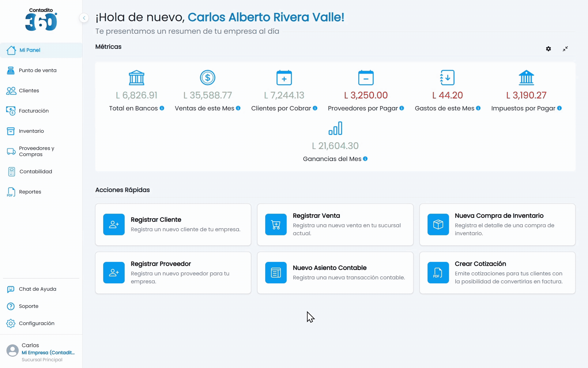Image resolution: width=588 pixels, height=368 pixels.
Task: Open metrics settings gear icon
Action: pos(548,49)
